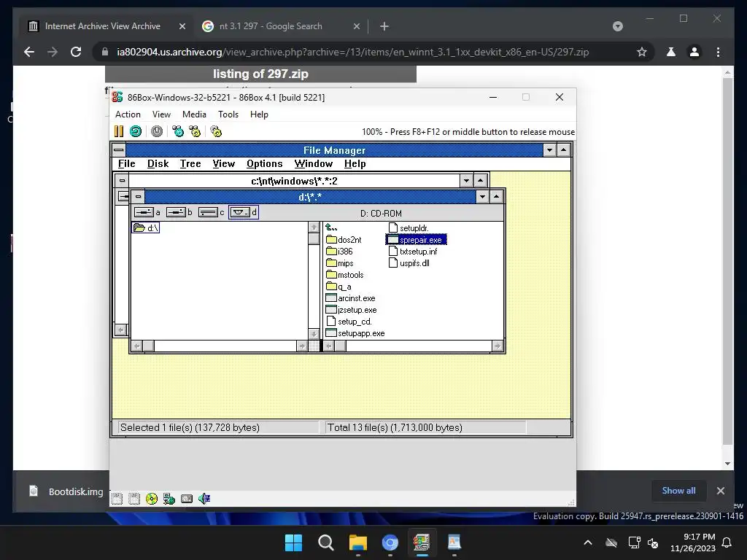The width and height of the screenshot is (747, 560).
Task: Select srepair.exe file
Action: (416, 240)
